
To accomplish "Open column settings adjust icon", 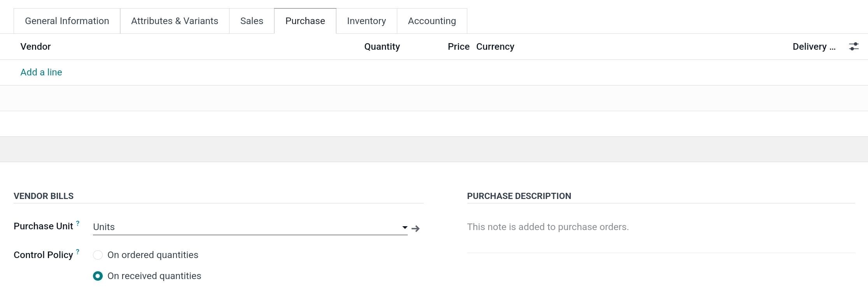I will click(854, 47).
